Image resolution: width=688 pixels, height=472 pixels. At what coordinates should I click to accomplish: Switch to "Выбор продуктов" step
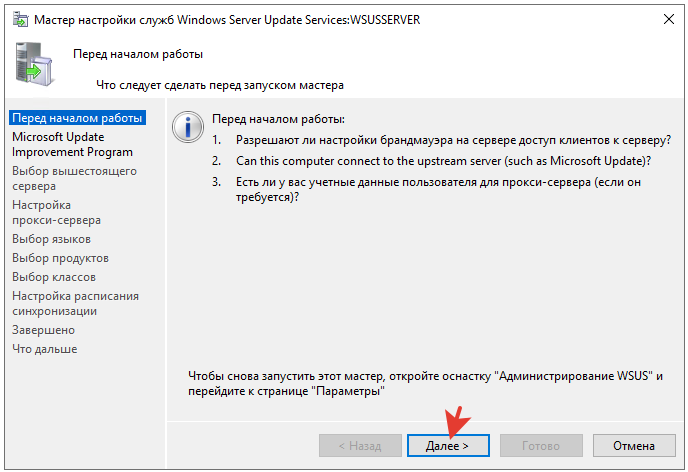[x=61, y=258]
